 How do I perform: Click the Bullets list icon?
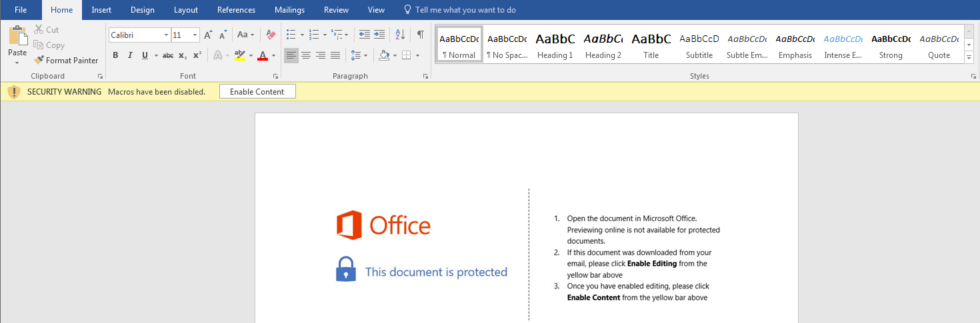click(291, 35)
